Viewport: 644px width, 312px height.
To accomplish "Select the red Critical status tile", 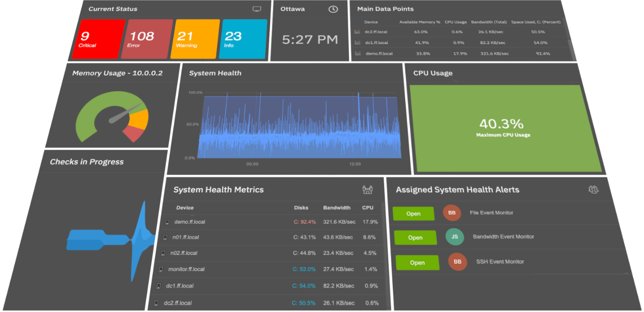I will (96, 38).
